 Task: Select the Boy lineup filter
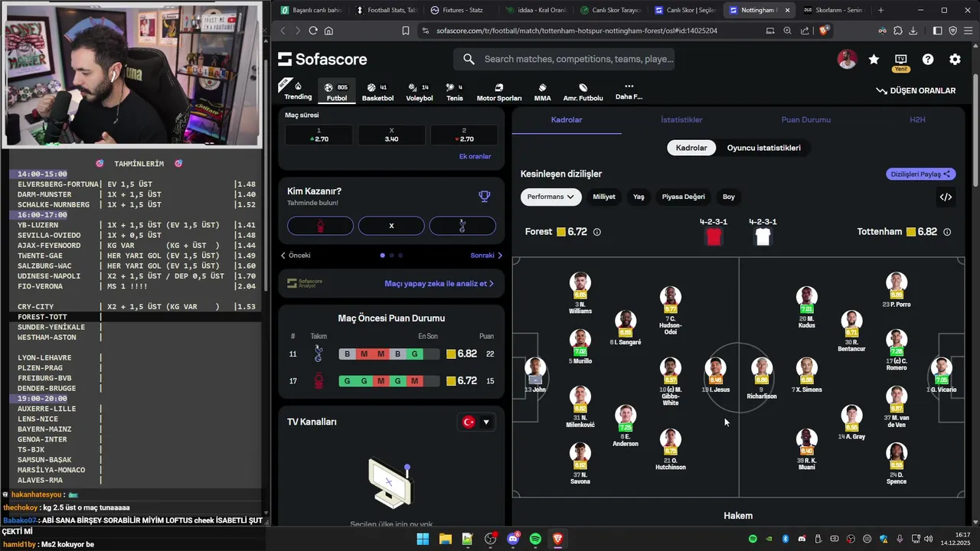[x=729, y=197]
